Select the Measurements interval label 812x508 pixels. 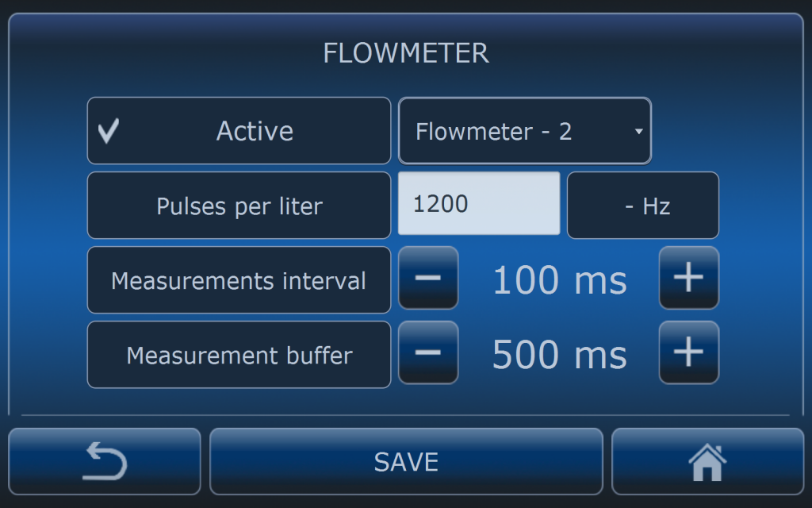239,280
